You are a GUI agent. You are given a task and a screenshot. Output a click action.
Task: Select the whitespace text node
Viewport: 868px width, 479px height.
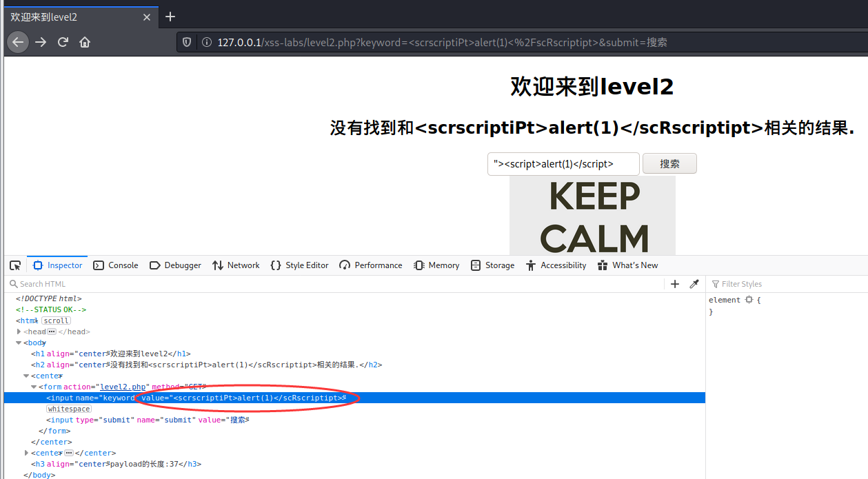(69, 409)
